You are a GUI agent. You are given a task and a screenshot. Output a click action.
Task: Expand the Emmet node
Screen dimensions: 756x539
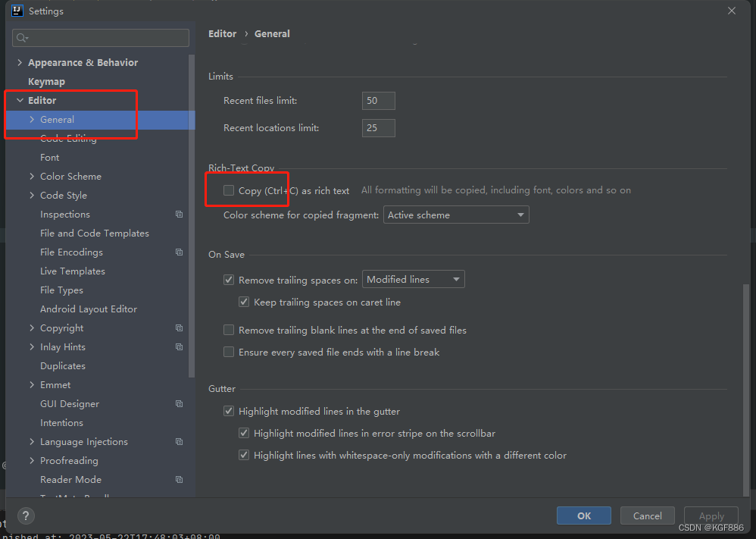pos(32,384)
